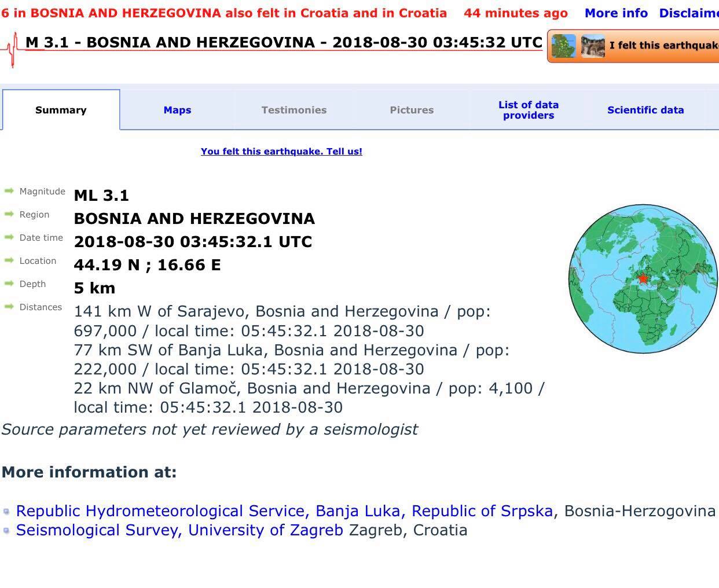Click You felt this earthquake. Tell us! link
This screenshot has width=719, height=588.
point(281,152)
